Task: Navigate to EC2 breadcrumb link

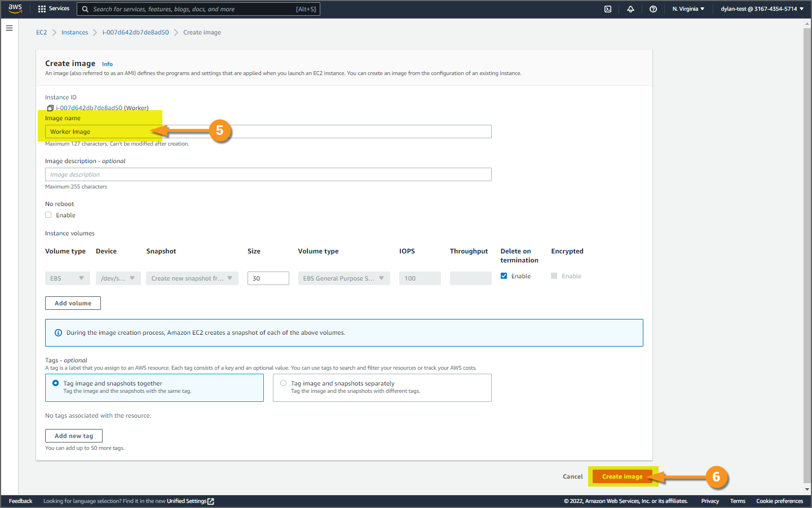Action: [x=42, y=32]
